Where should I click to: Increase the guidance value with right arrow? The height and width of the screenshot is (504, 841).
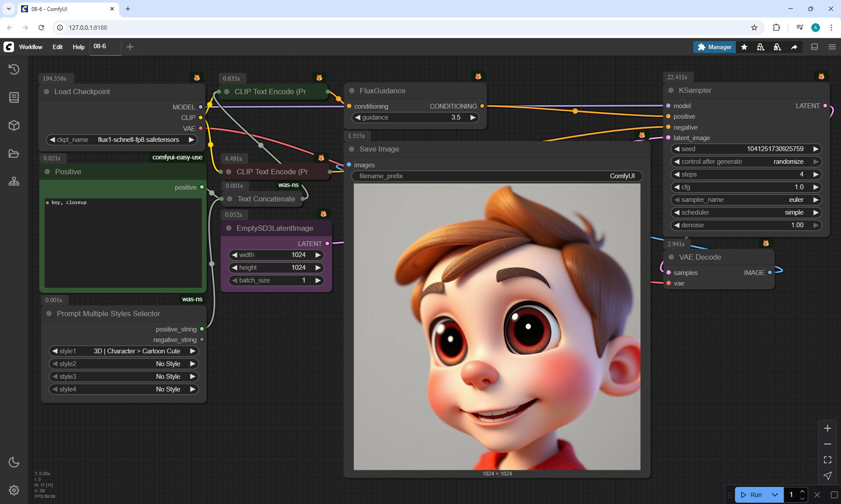pos(473,117)
